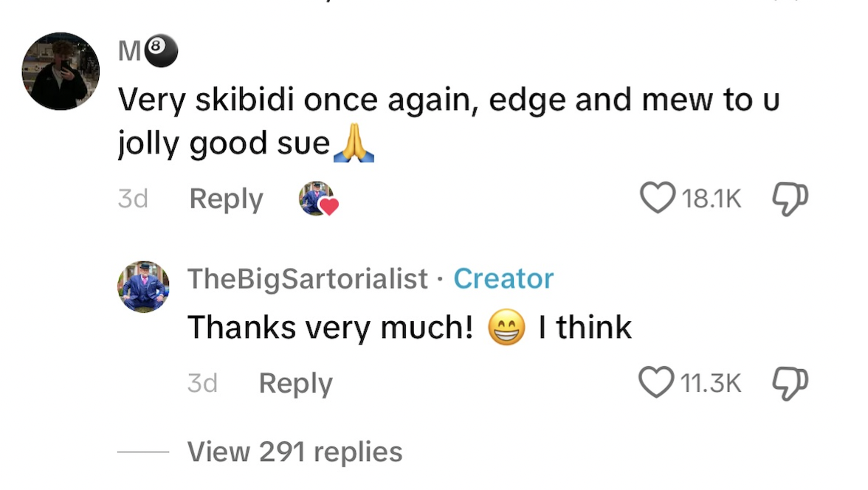Viewport: 868px width, 490px height.
Task: Like TheBigSartorialist's reply with the heart
Action: [x=656, y=382]
